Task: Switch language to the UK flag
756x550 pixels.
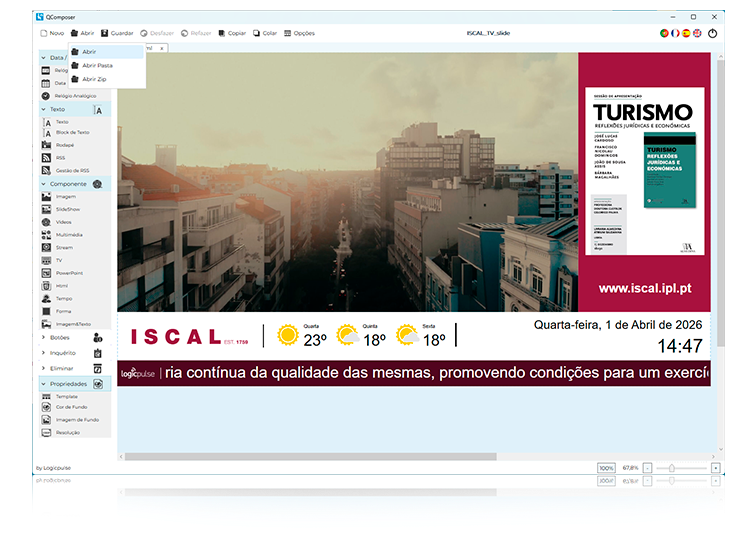Action: click(x=697, y=33)
